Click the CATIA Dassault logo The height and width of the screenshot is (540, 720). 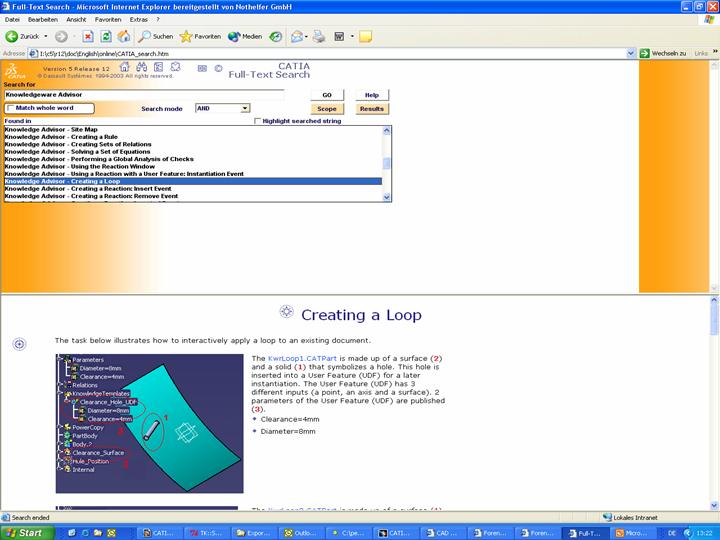point(15,71)
